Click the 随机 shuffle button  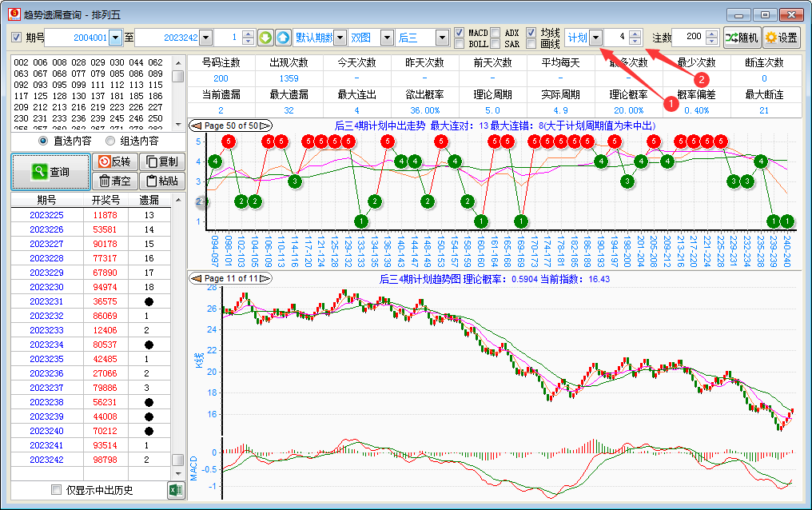742,38
